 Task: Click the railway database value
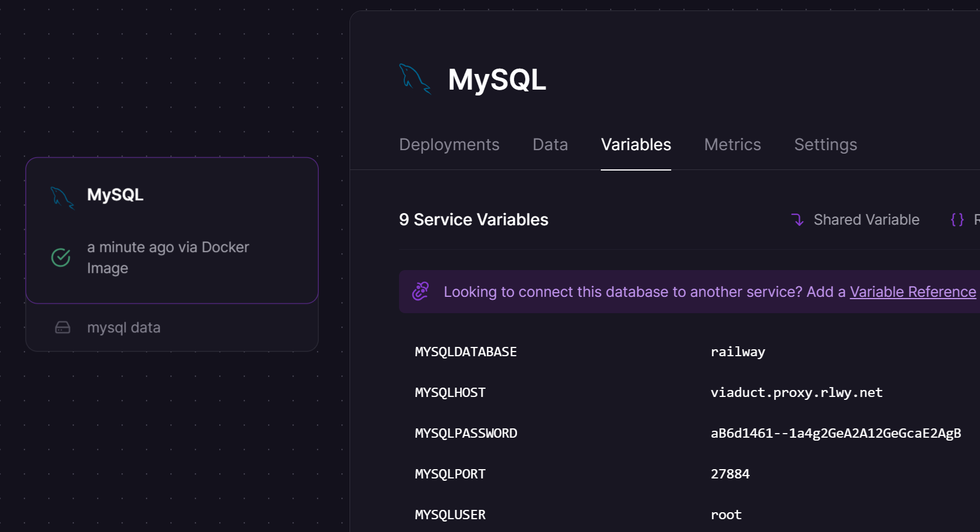pos(737,352)
